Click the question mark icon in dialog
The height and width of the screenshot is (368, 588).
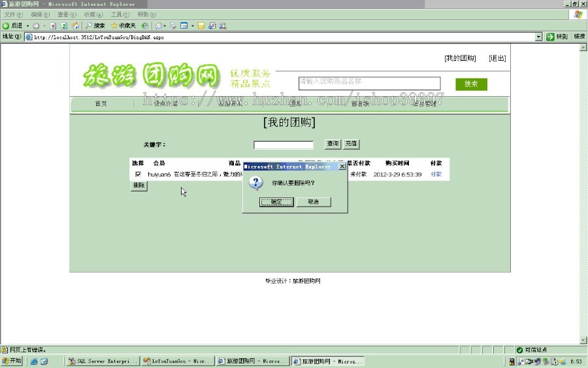(x=256, y=183)
